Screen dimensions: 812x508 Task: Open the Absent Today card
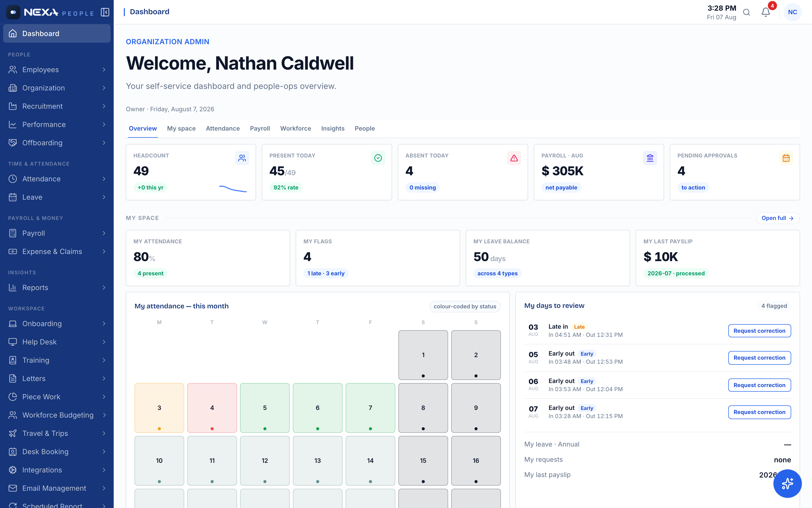click(463, 172)
